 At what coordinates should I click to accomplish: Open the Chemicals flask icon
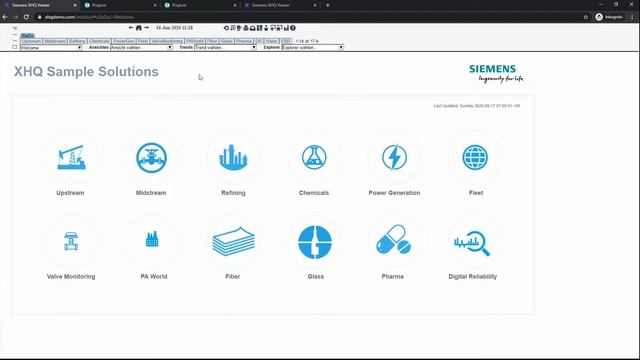314,157
